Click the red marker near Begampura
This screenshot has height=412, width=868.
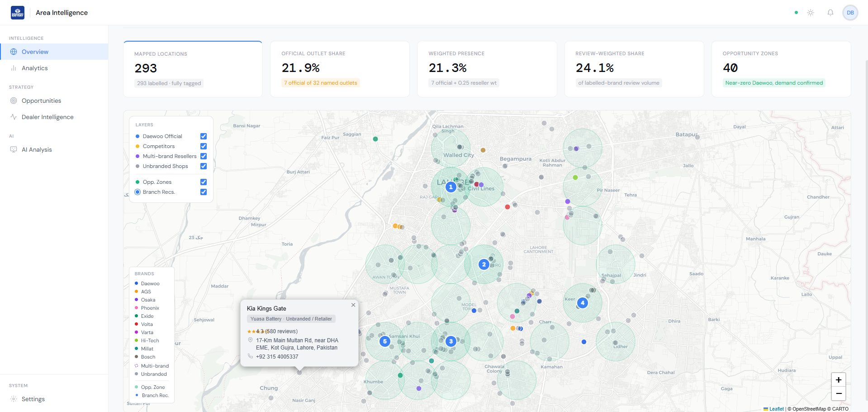(x=508, y=207)
